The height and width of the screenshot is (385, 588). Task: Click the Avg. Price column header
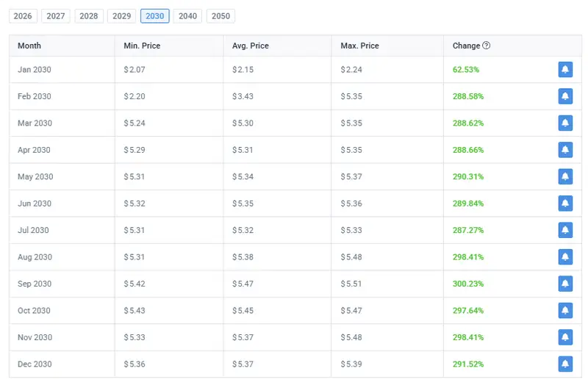(x=250, y=46)
